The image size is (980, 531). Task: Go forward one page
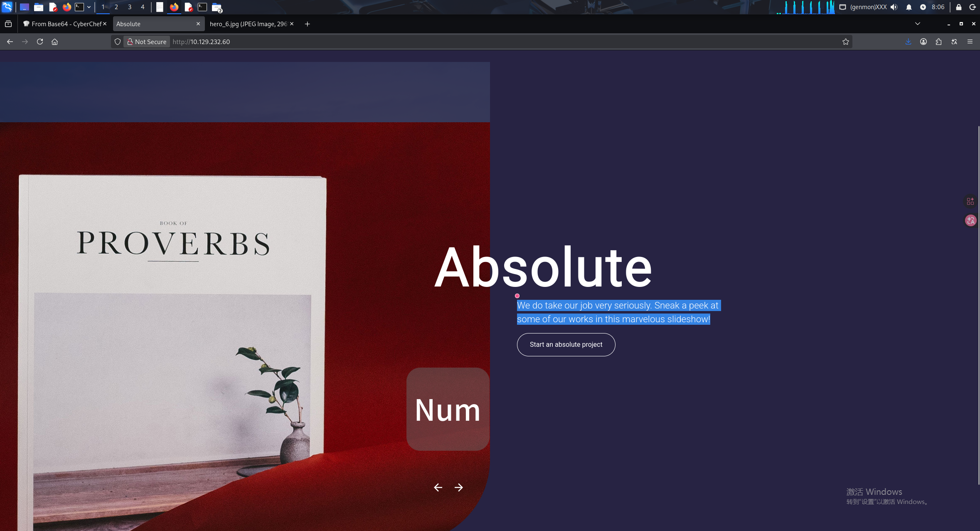(25, 42)
